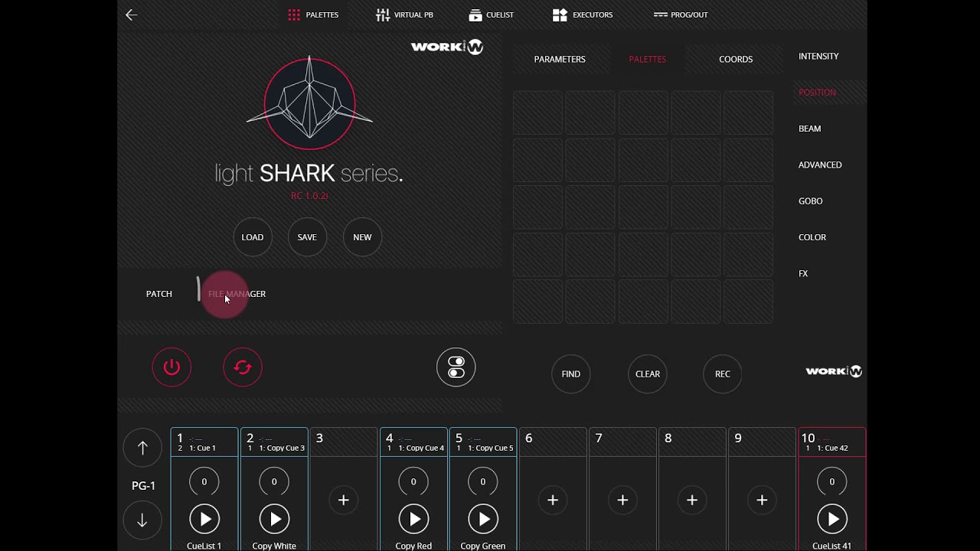This screenshot has height=551, width=980.
Task: Open the Cuelist view
Action: pos(492,15)
